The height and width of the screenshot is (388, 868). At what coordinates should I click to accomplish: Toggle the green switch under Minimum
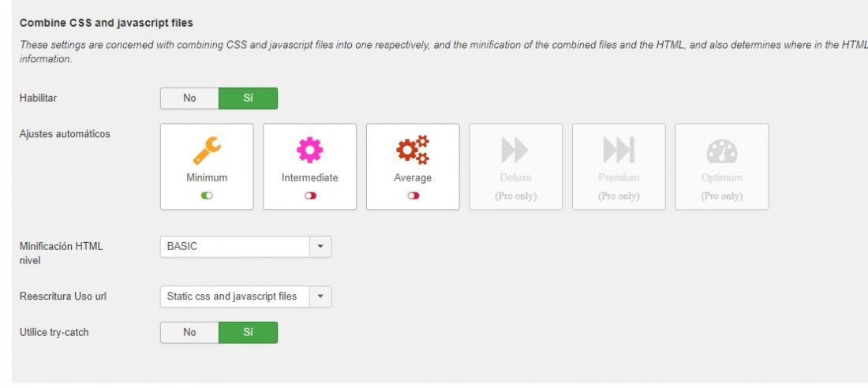(x=207, y=196)
